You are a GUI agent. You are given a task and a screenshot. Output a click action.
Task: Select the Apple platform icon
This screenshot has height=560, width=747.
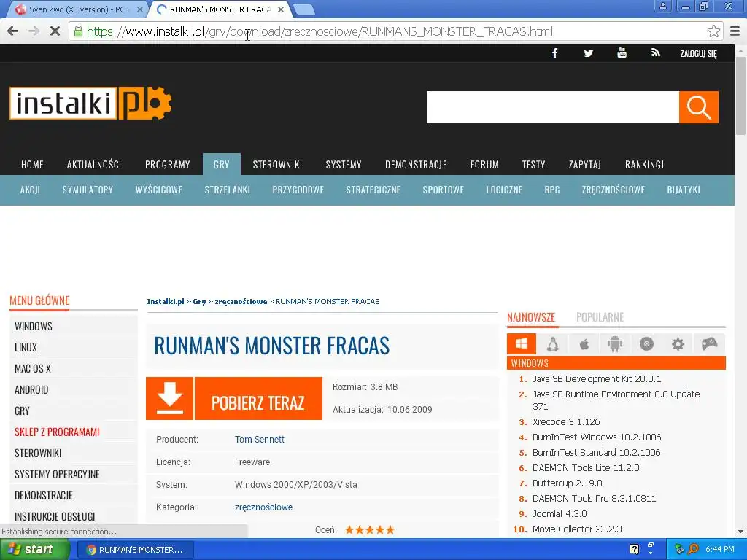click(584, 344)
